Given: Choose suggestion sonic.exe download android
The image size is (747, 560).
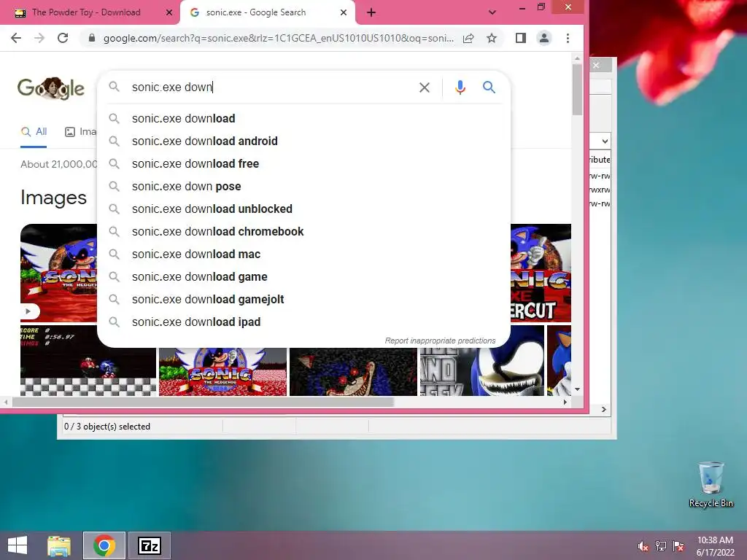Looking at the screenshot, I should tap(303, 141).
